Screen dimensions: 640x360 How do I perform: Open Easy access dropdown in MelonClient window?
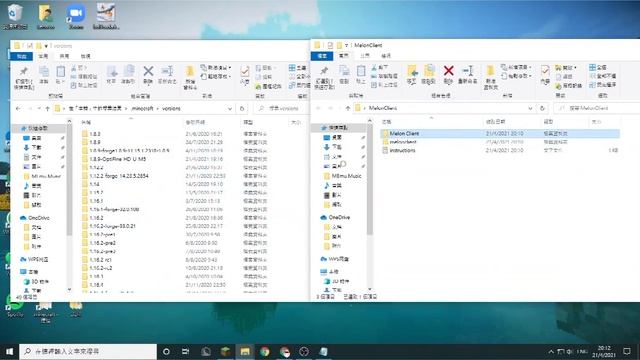click(x=516, y=76)
